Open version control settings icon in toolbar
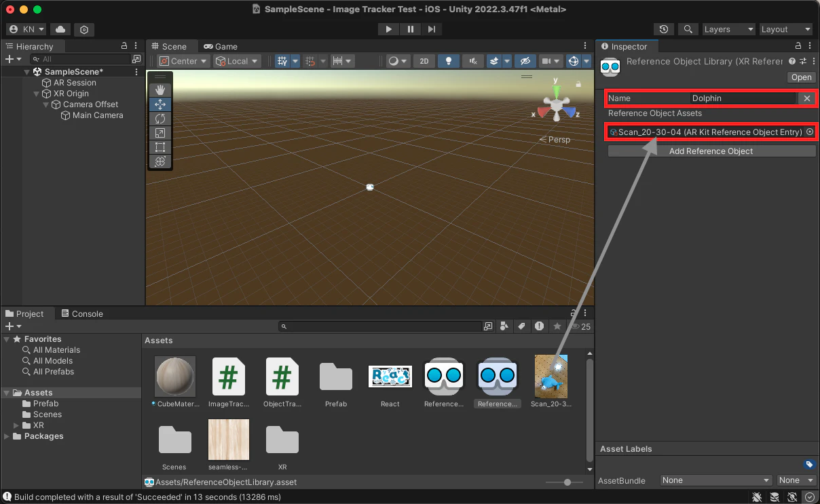The width and height of the screenshot is (820, 504). pyautogui.click(x=84, y=29)
